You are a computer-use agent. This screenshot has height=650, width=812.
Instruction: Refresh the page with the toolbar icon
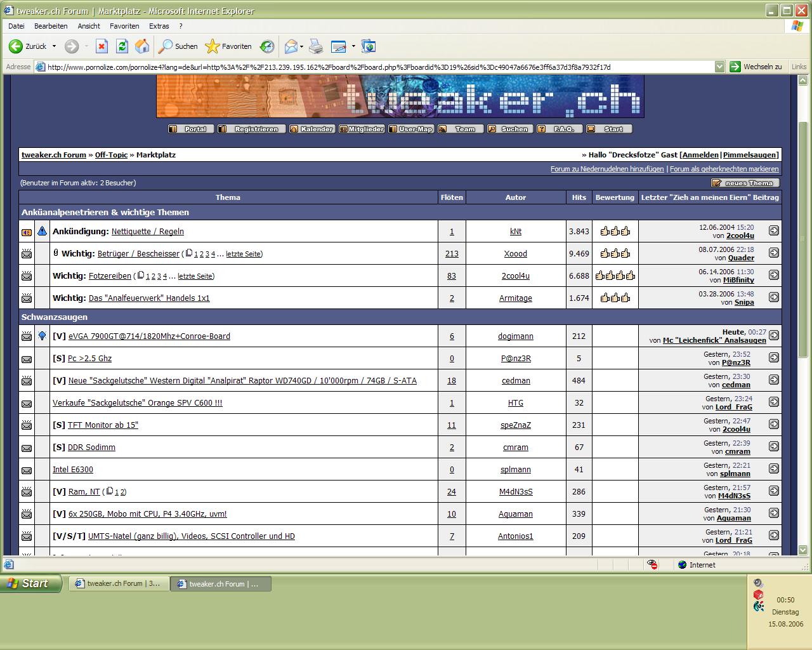pos(122,46)
